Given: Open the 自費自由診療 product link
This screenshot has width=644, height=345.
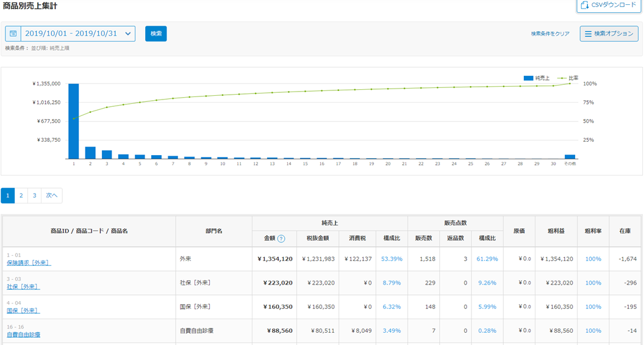Looking at the screenshot, I should (24, 335).
